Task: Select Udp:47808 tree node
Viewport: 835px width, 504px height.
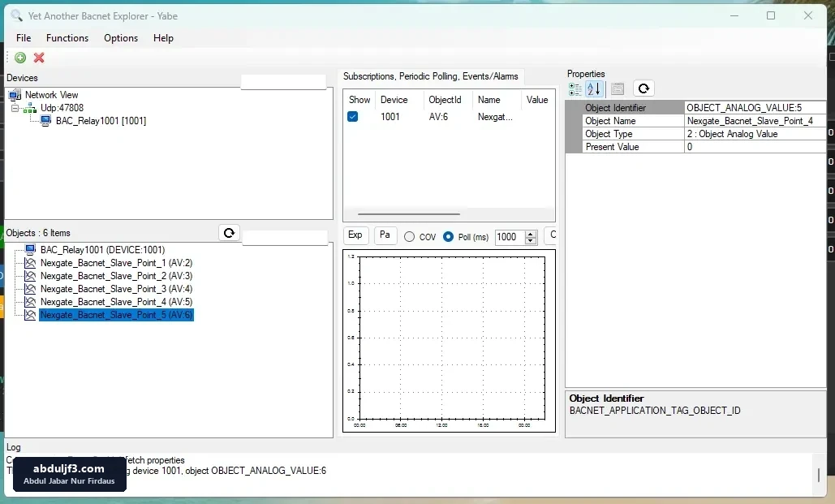Action: pyautogui.click(x=62, y=108)
